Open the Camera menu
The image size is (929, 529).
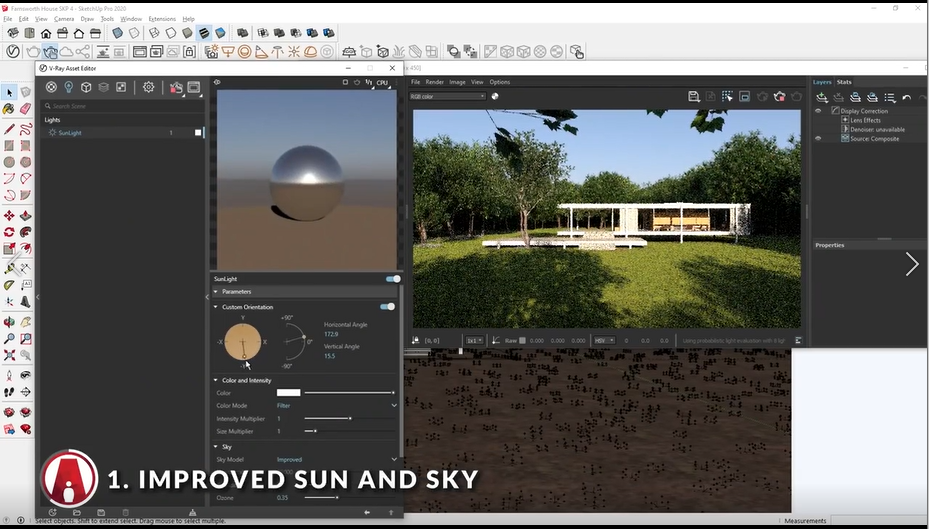pyautogui.click(x=64, y=19)
